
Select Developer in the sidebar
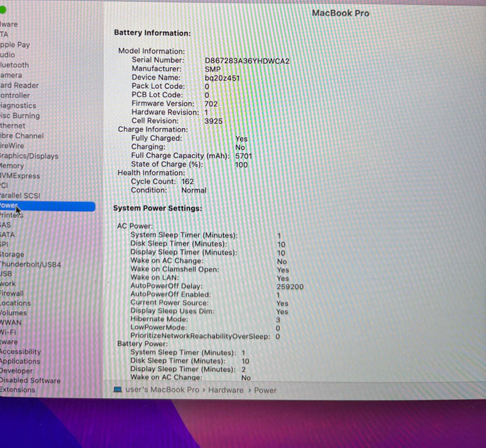[x=17, y=371]
